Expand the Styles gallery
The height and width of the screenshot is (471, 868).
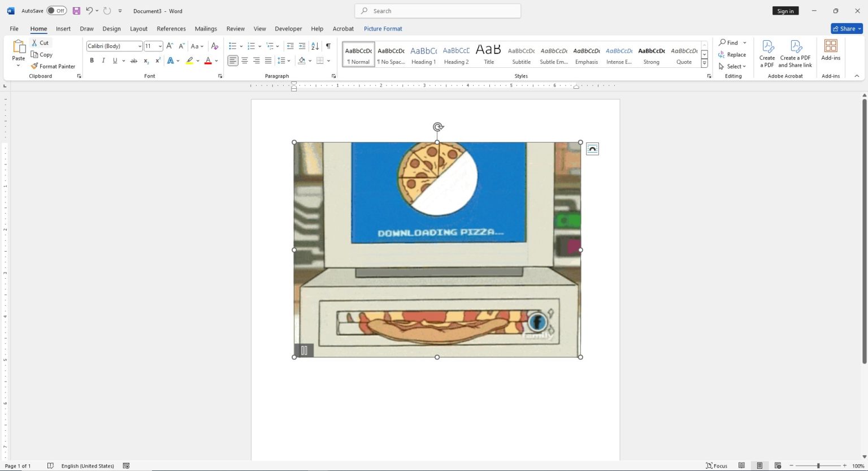(705, 64)
